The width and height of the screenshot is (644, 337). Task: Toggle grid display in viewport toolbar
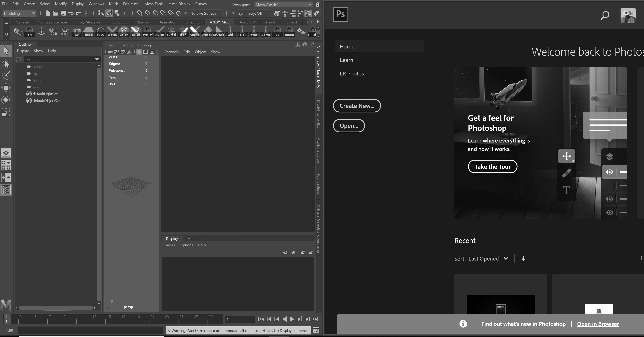coord(139,52)
